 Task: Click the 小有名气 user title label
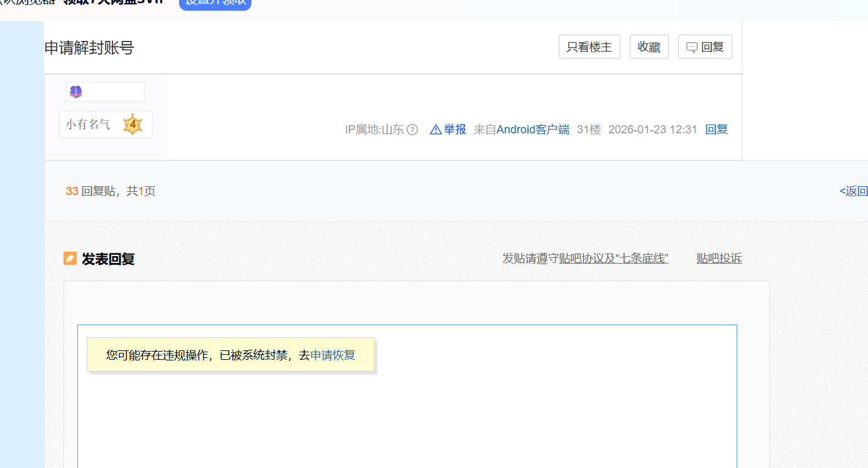pyautogui.click(x=88, y=125)
